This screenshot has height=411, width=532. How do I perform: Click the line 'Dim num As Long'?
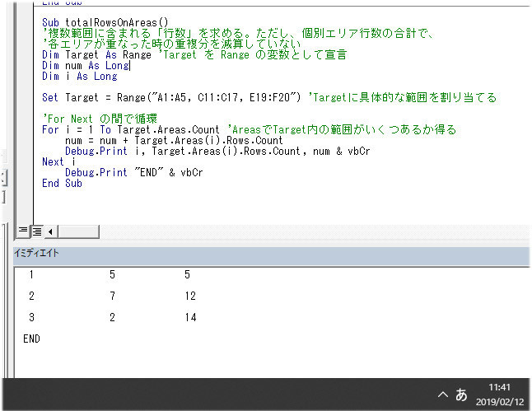[x=86, y=66]
